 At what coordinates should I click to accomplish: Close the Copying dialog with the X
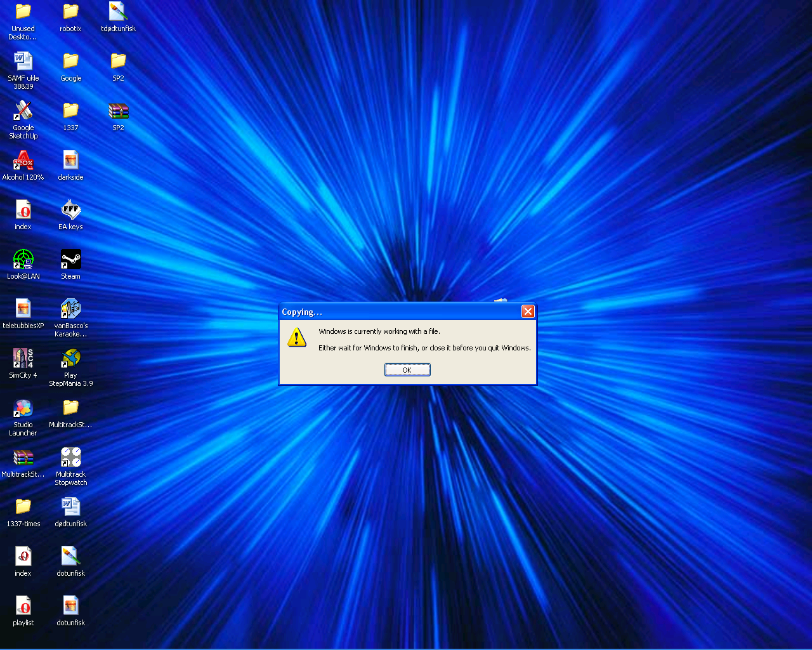pyautogui.click(x=528, y=311)
